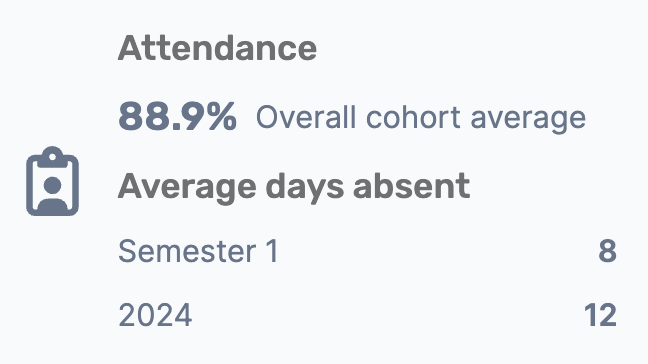
Task: Open the Semester 1 row label
Action: tap(198, 251)
